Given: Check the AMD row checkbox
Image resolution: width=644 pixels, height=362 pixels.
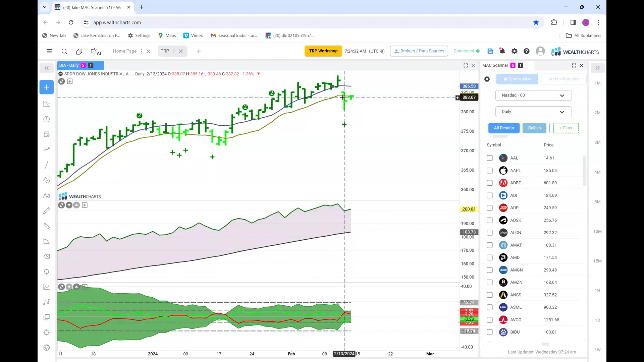Looking at the screenshot, I should [490, 258].
